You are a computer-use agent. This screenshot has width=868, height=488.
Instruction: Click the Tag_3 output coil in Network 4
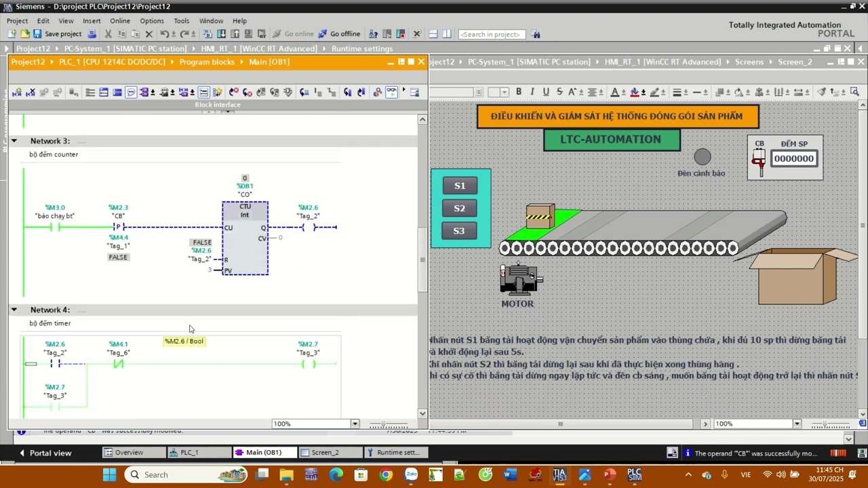click(x=309, y=364)
